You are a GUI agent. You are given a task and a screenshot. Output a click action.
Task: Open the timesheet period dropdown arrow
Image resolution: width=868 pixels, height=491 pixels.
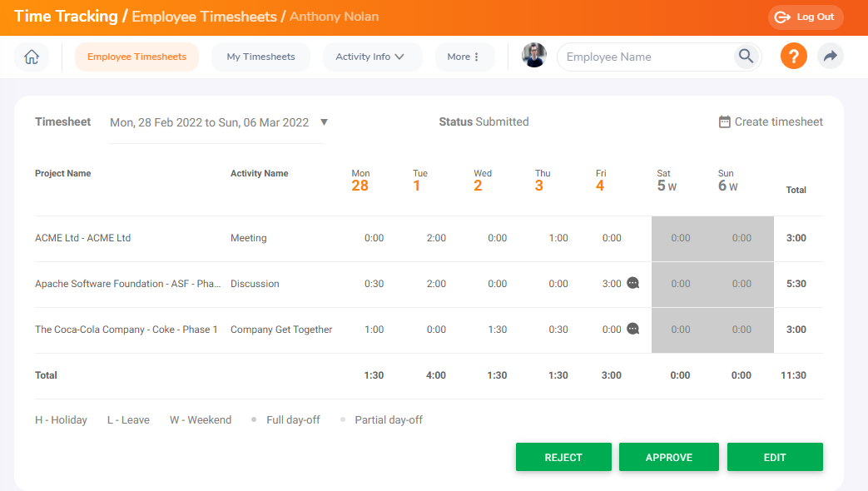coord(324,122)
